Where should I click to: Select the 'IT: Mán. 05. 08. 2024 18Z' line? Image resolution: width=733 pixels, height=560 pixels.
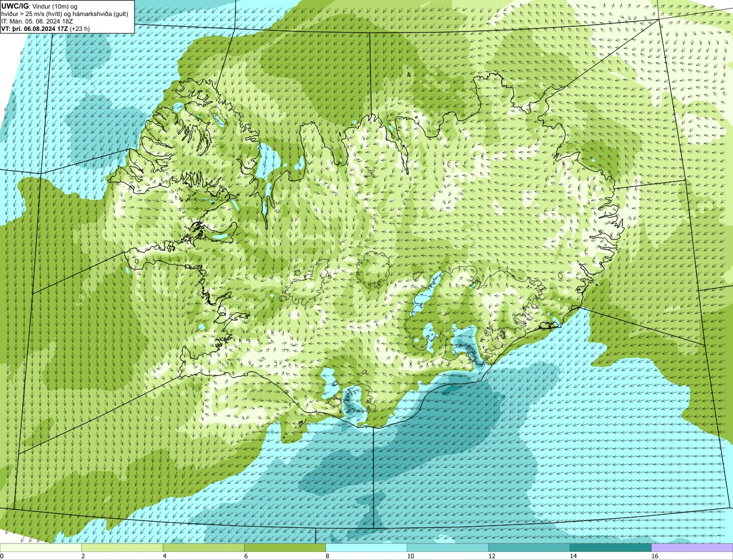pyautogui.click(x=37, y=21)
